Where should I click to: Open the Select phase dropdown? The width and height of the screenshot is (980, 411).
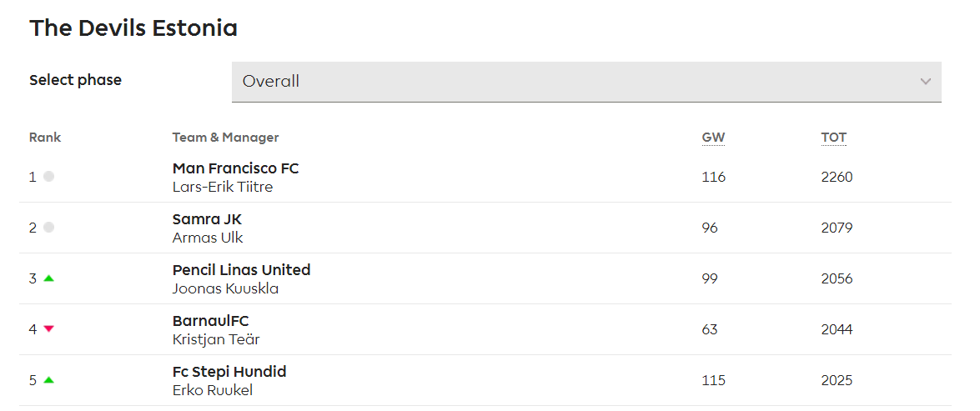click(x=585, y=82)
